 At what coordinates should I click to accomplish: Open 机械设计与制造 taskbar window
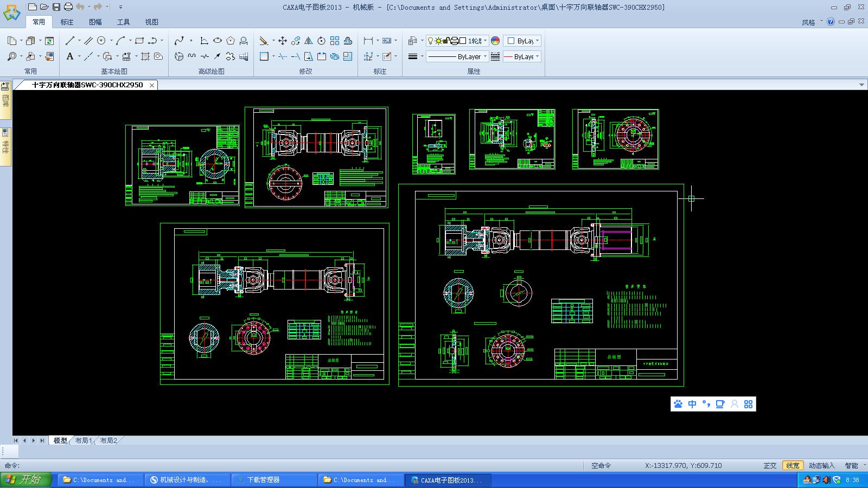188,480
